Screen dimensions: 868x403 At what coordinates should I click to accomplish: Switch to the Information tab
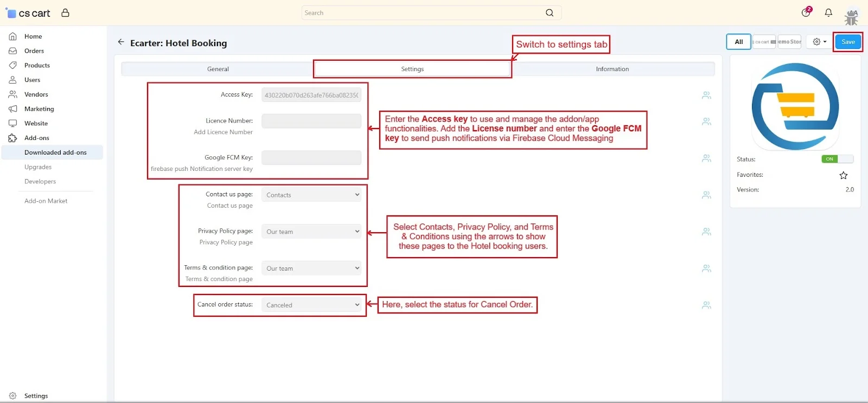pyautogui.click(x=612, y=69)
